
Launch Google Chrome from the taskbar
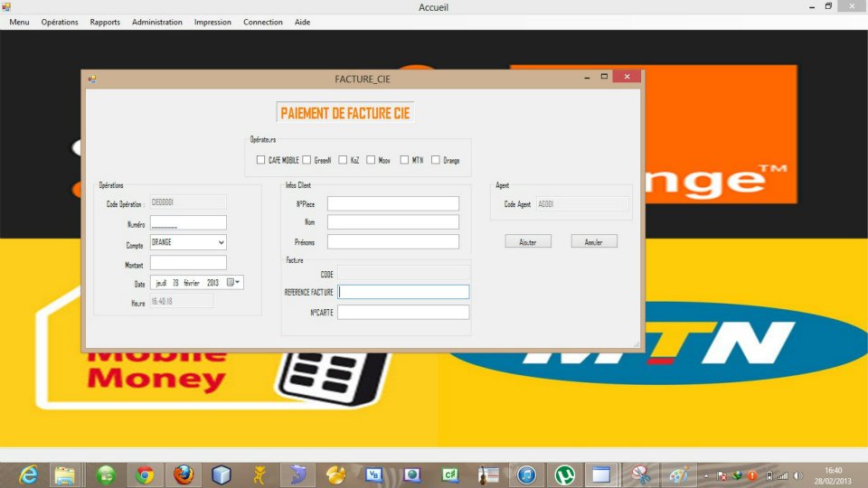145,474
